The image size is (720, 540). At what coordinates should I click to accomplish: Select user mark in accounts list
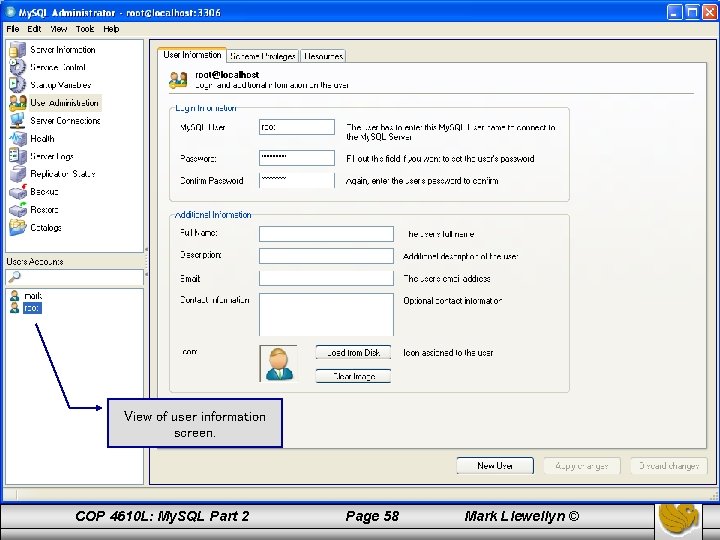(x=33, y=296)
